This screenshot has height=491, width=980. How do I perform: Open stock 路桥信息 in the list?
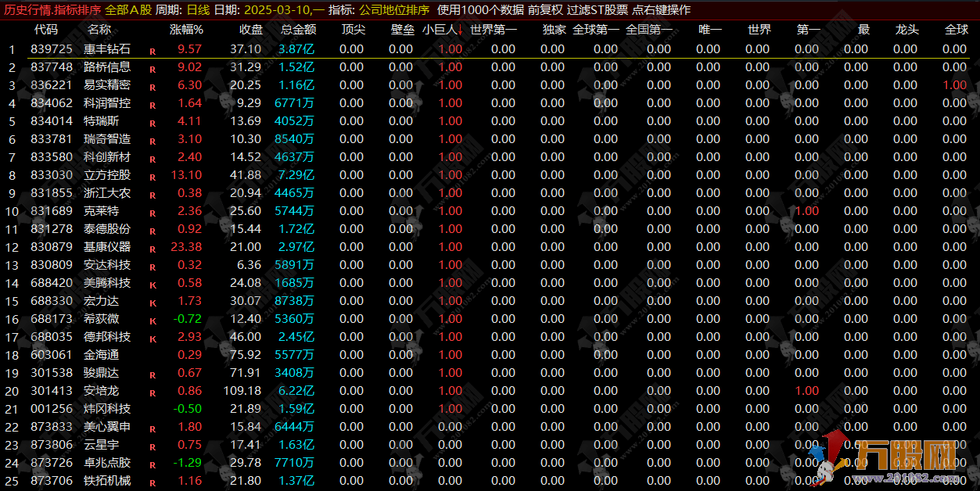107,67
